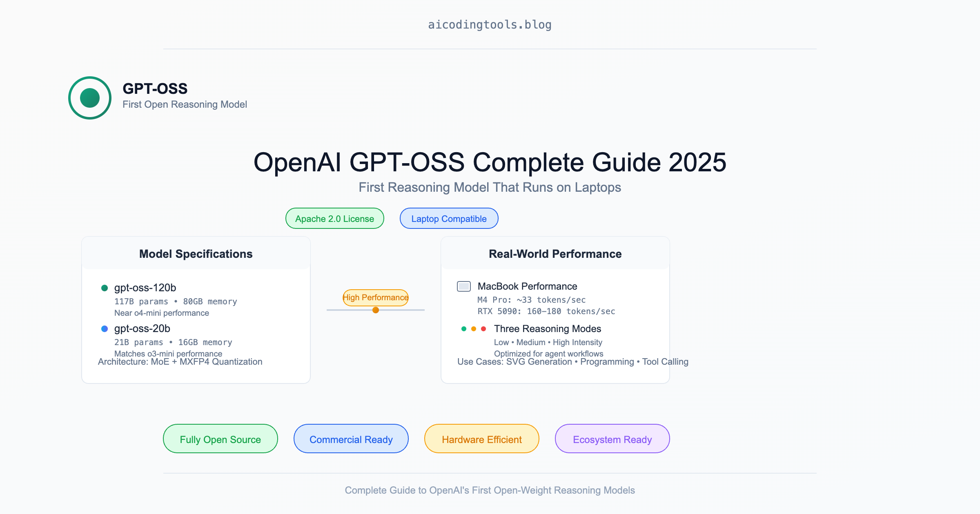Click the blue dot beside gpt-oss-20b
Viewport: 980px width, 514px height.
coord(105,329)
